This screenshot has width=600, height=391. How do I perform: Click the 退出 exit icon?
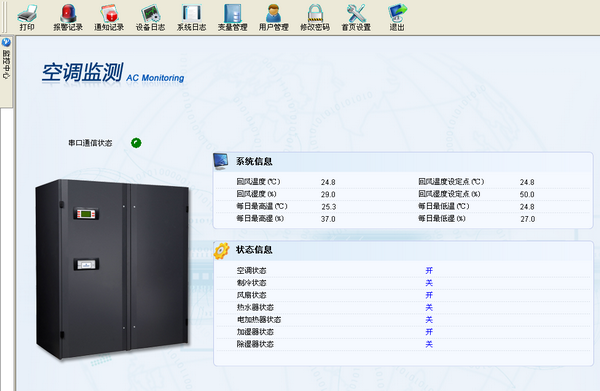397,13
